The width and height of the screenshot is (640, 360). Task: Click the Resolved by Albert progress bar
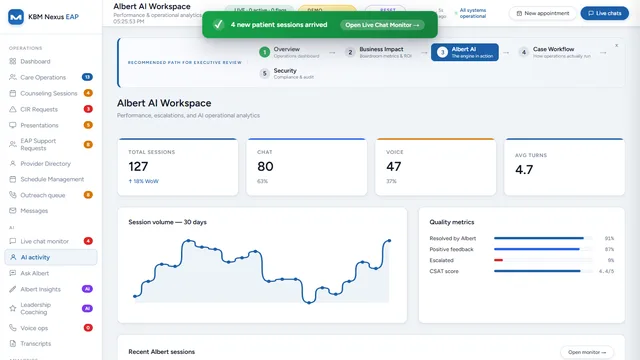click(x=543, y=238)
